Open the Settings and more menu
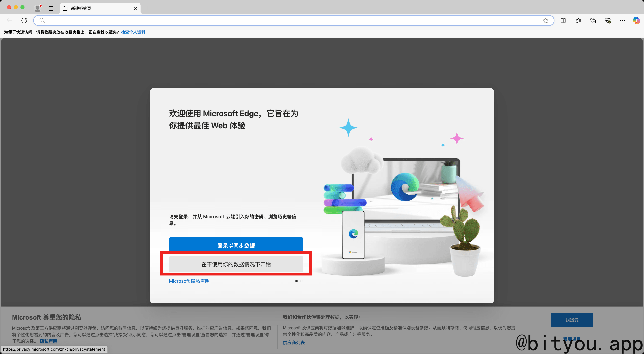 coord(623,20)
